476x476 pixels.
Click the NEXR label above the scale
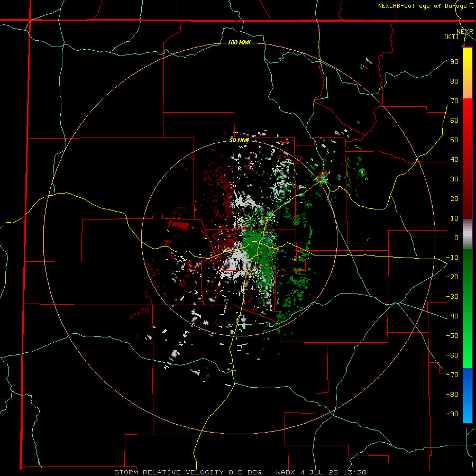465,32
